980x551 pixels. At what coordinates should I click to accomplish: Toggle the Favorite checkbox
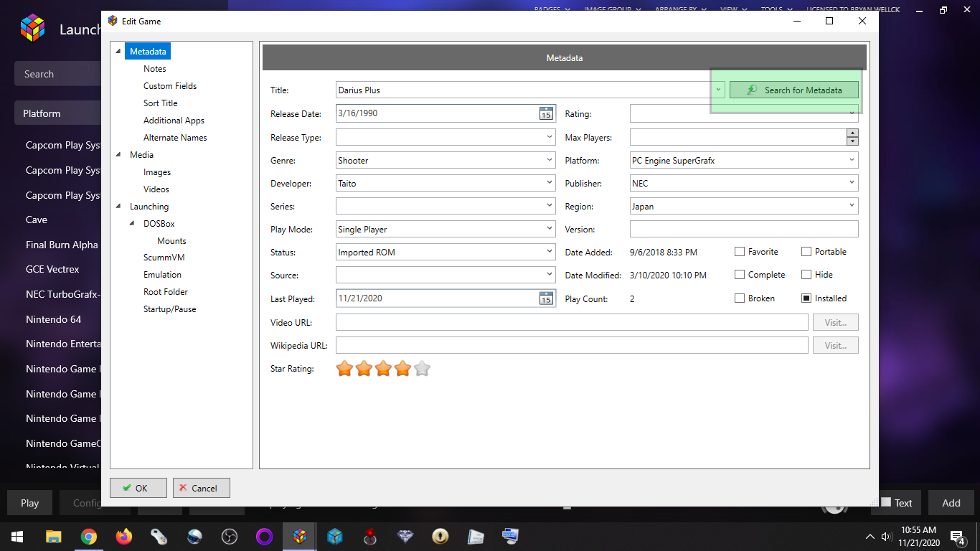click(x=740, y=252)
